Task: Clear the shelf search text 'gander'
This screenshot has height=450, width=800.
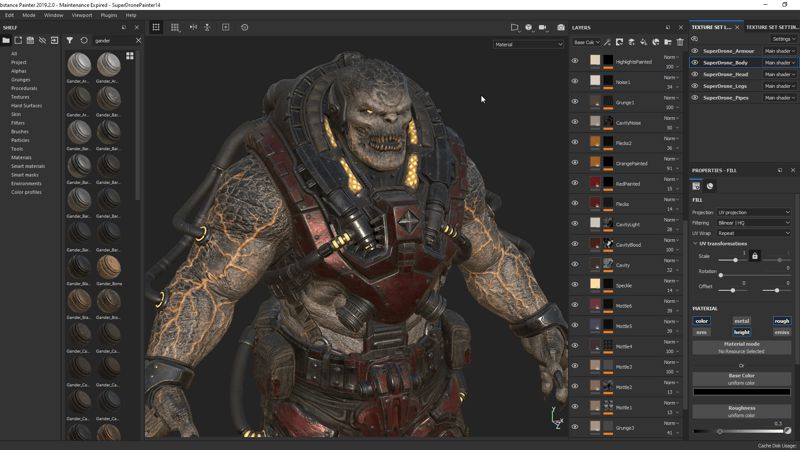Action: [x=138, y=40]
